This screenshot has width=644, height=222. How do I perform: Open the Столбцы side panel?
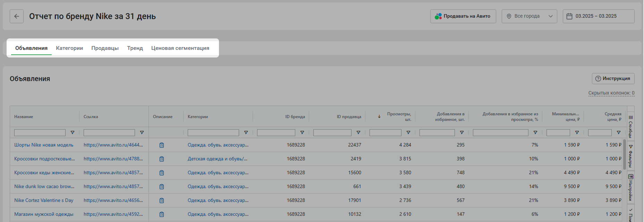631,126
